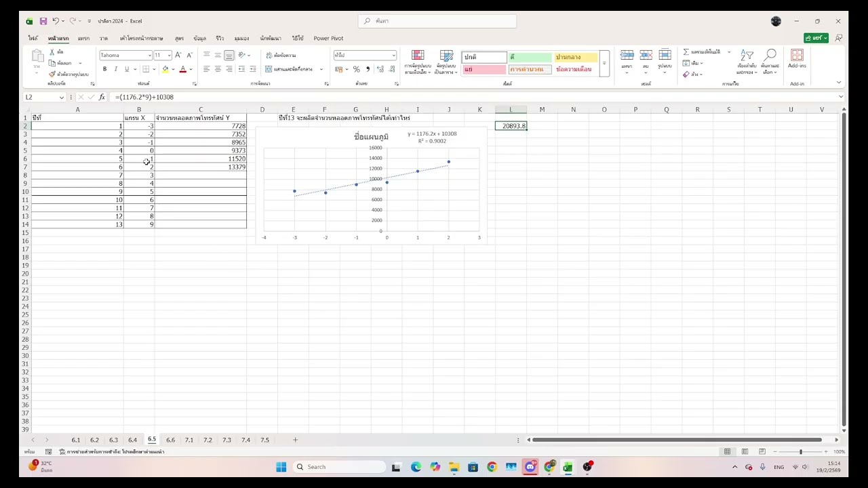Screen dimensions: 868x488
Task: Toggle bottom vertical alignment
Action: pyautogui.click(x=229, y=55)
